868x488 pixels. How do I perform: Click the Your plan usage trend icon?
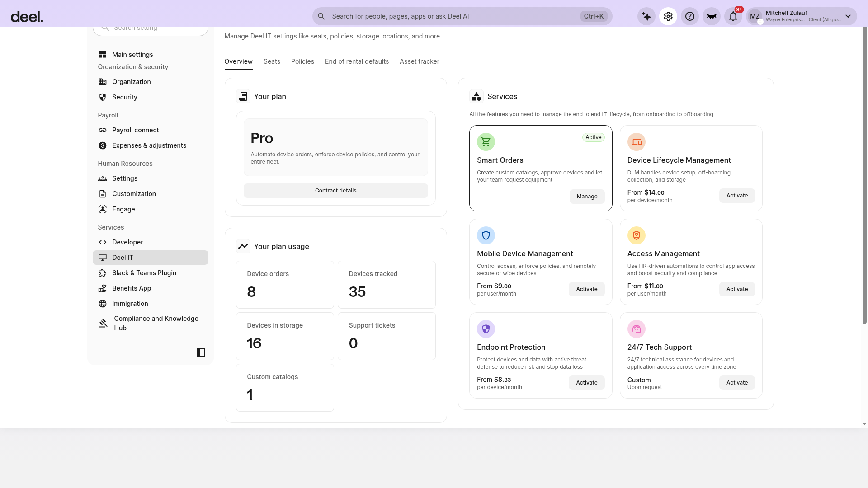pyautogui.click(x=243, y=246)
